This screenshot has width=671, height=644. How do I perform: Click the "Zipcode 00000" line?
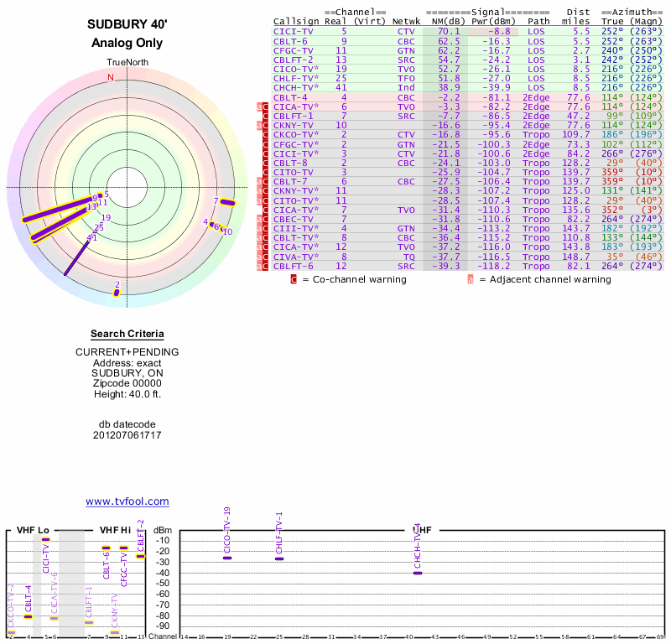tap(127, 383)
